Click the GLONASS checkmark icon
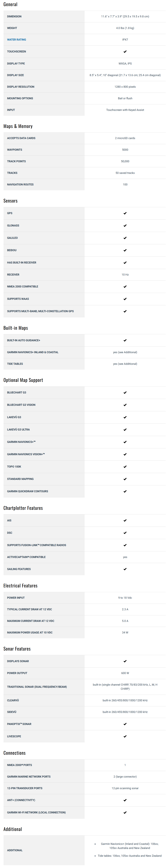 point(125,226)
